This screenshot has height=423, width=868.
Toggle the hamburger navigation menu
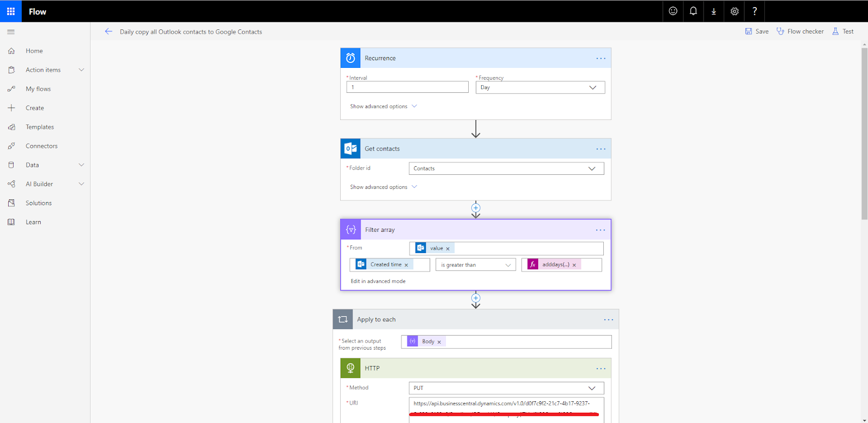click(x=11, y=32)
